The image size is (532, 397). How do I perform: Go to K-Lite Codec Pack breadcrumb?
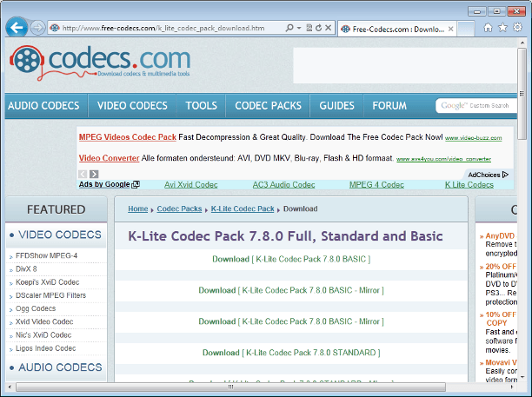pyautogui.click(x=243, y=208)
